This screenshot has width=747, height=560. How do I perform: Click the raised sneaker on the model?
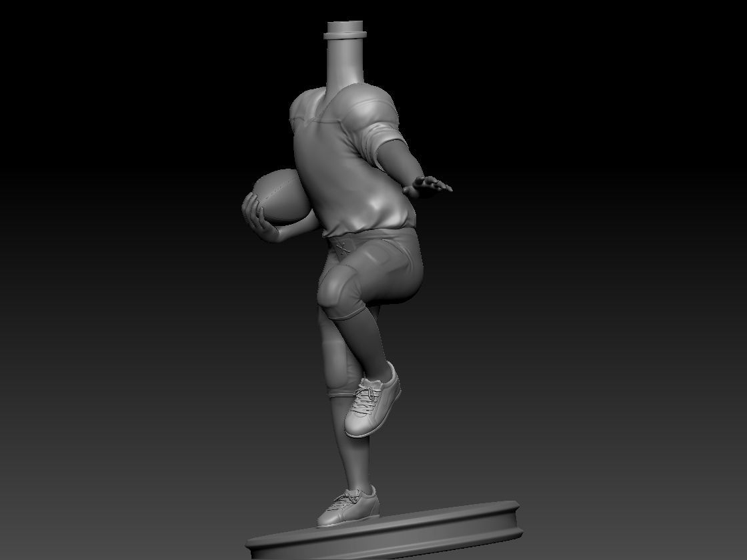(x=372, y=401)
